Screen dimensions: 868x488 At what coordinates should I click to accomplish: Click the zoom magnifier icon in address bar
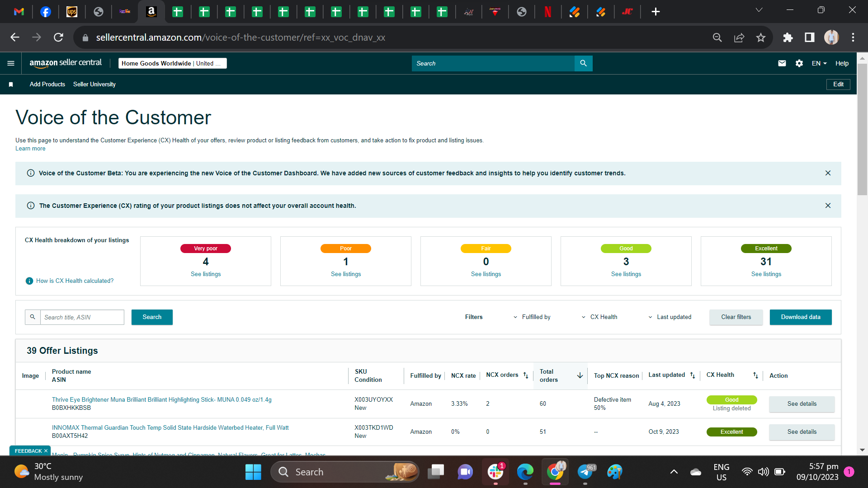click(717, 38)
